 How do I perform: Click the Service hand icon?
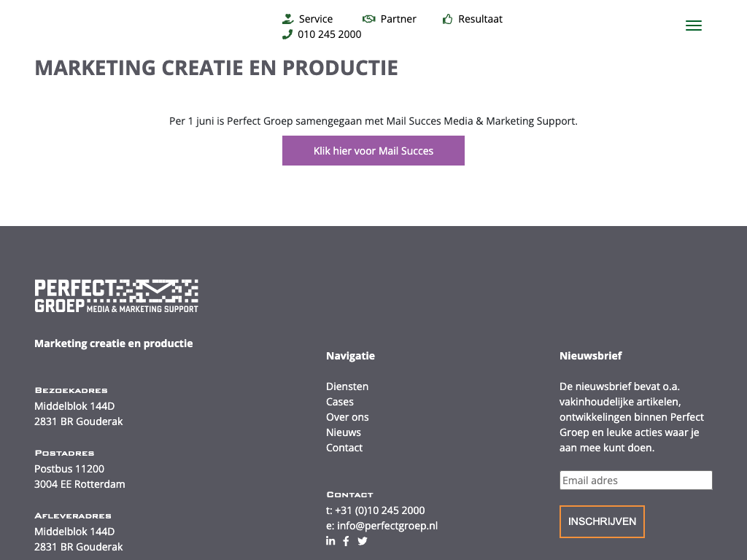pyautogui.click(x=288, y=19)
